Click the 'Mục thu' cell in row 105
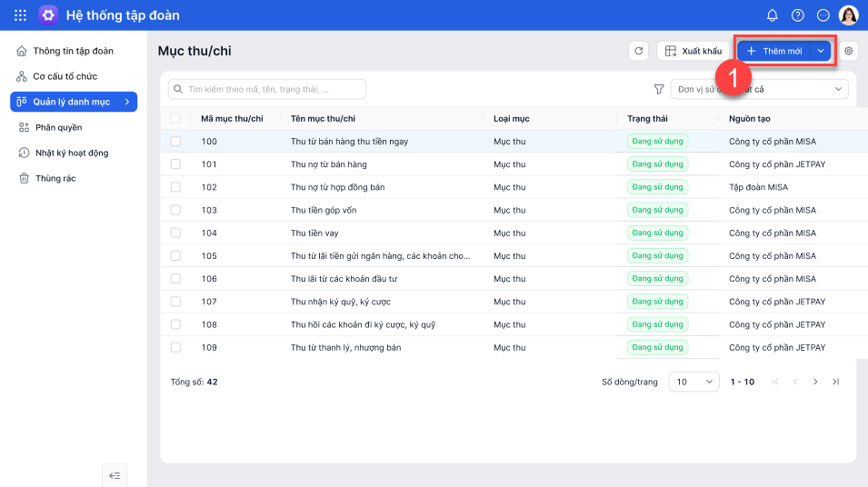Screen dimensions: 868x487 click(x=510, y=255)
